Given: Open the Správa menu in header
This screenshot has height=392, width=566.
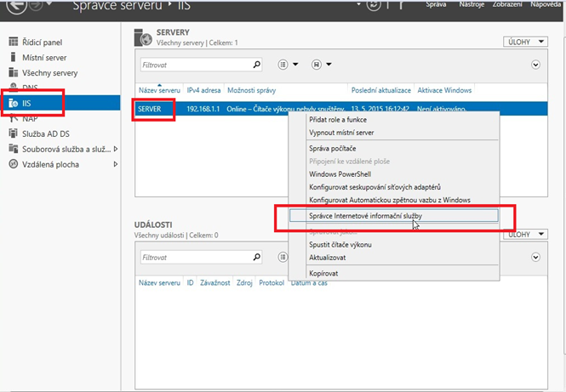Looking at the screenshot, I should click(x=436, y=4).
